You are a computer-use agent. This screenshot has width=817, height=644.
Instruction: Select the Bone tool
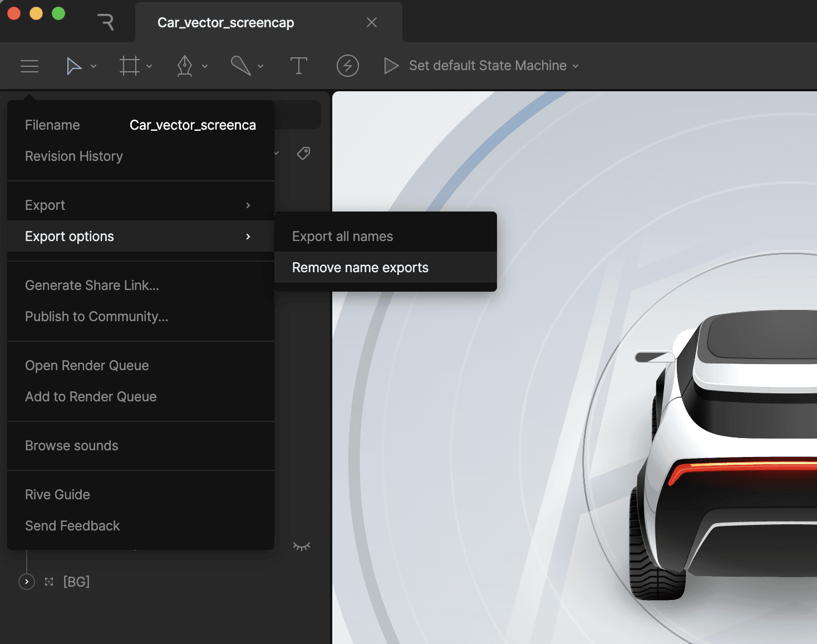point(240,66)
